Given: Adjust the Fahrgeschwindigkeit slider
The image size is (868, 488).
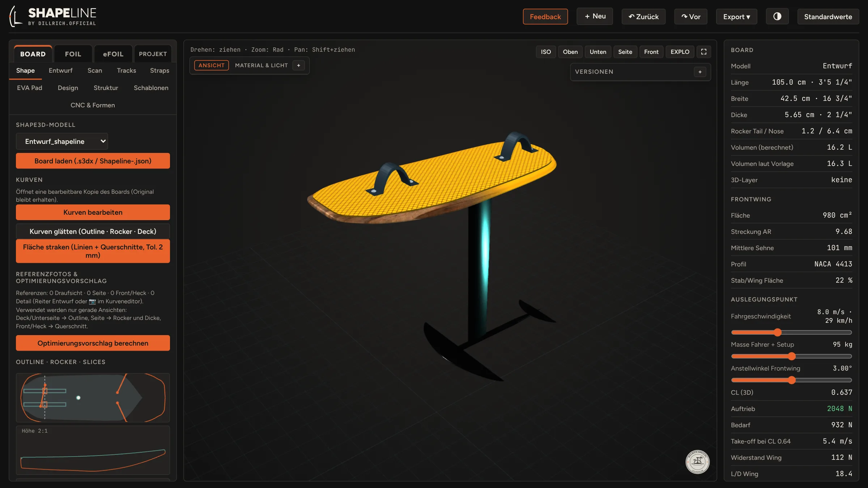Looking at the screenshot, I should coord(791,332).
